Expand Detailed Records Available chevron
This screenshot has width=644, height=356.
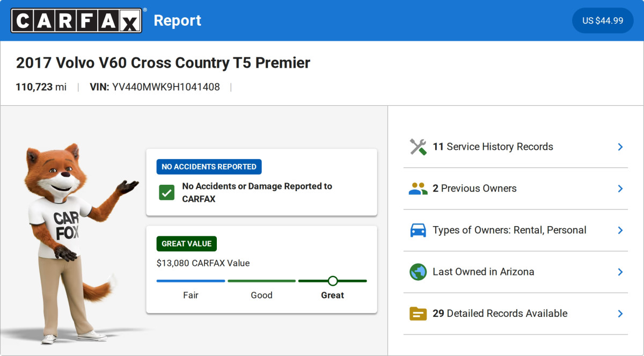tap(620, 314)
